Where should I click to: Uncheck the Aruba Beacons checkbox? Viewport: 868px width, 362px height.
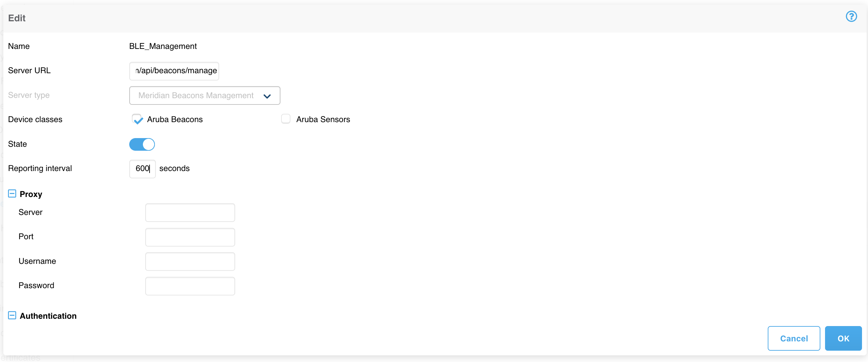click(x=137, y=119)
